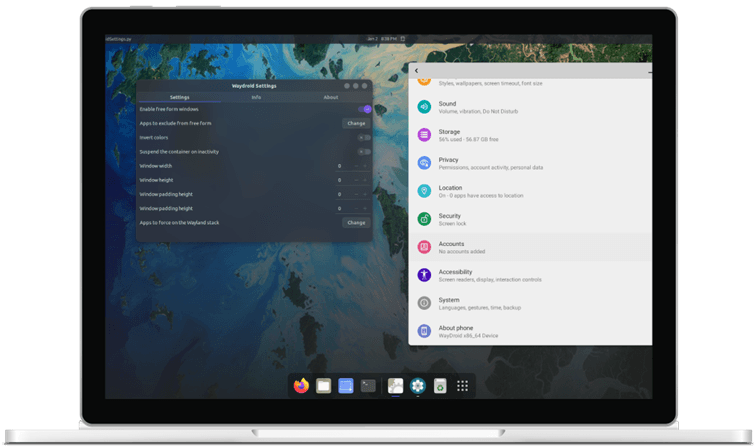Show all applications grid in dock
Viewport: 756px width, 448px height.
[x=462, y=385]
